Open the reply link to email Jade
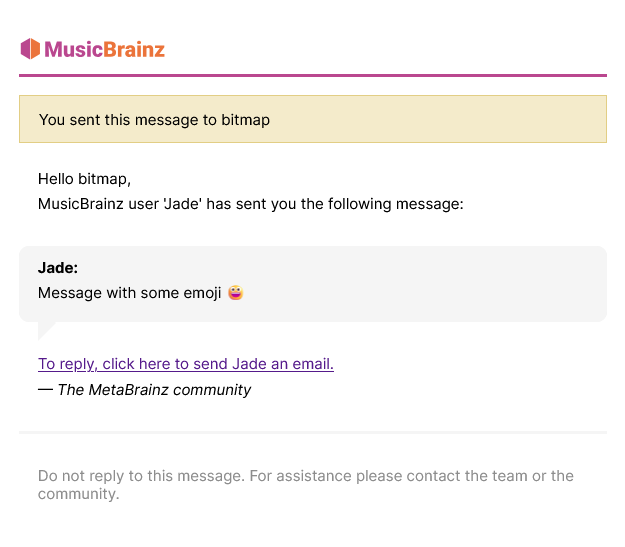625x547 pixels. (186, 364)
